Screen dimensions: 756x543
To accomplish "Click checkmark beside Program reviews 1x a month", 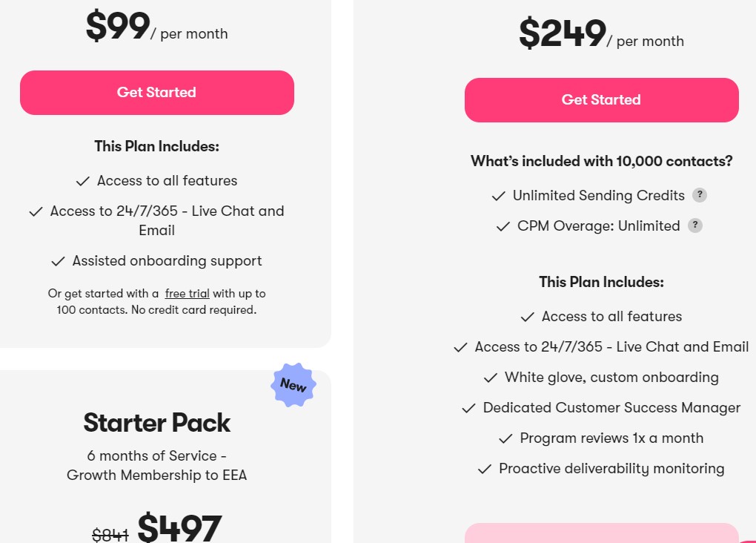I will click(x=505, y=438).
